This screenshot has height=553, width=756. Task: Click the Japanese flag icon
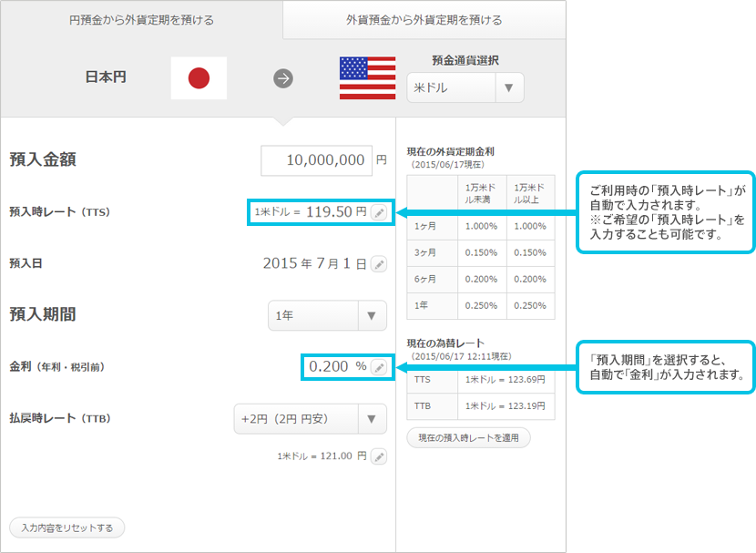[199, 78]
